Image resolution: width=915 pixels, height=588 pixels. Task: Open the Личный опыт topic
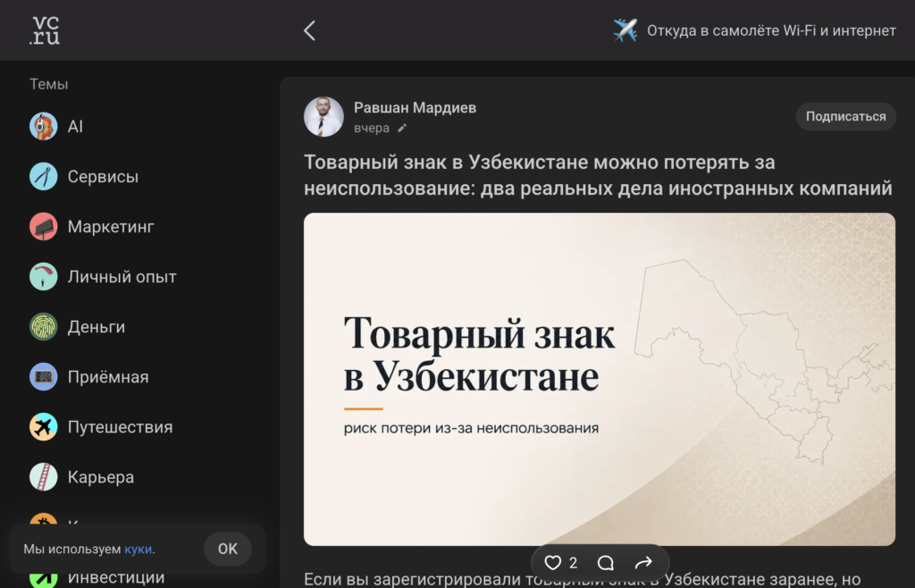[122, 277]
